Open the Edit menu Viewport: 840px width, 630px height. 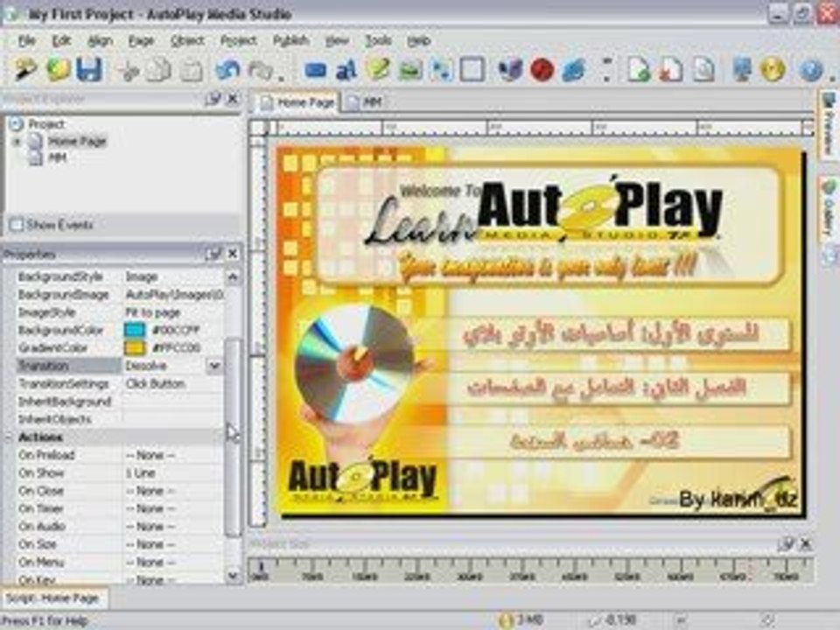pos(61,41)
